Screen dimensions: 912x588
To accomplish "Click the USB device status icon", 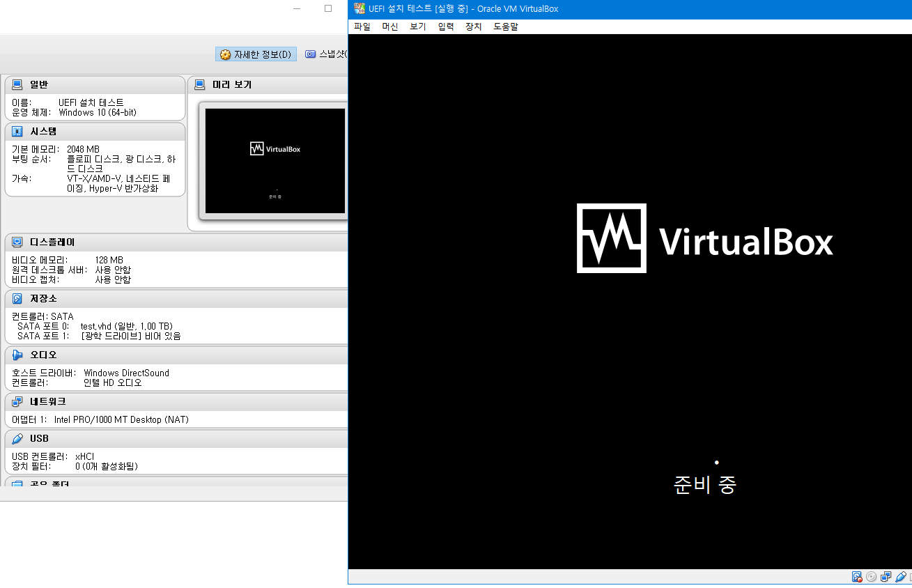I will pos(901,577).
